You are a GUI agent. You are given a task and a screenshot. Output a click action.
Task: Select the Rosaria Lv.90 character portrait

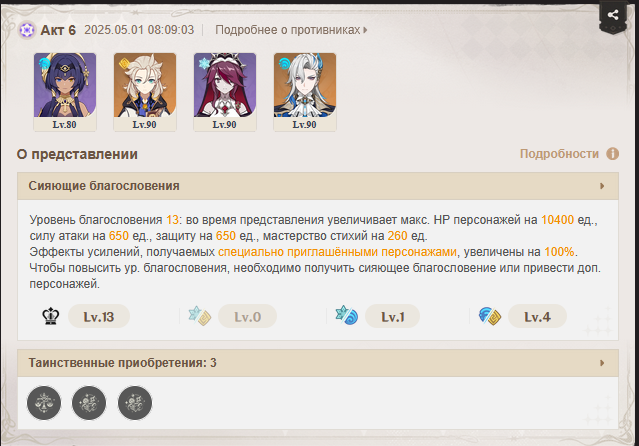click(x=225, y=92)
